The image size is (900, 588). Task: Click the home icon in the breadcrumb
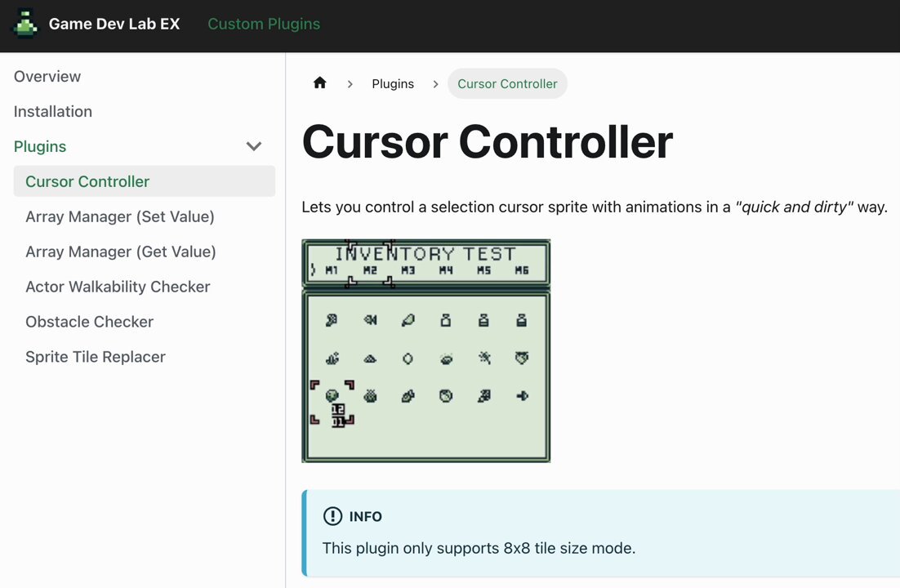click(319, 83)
